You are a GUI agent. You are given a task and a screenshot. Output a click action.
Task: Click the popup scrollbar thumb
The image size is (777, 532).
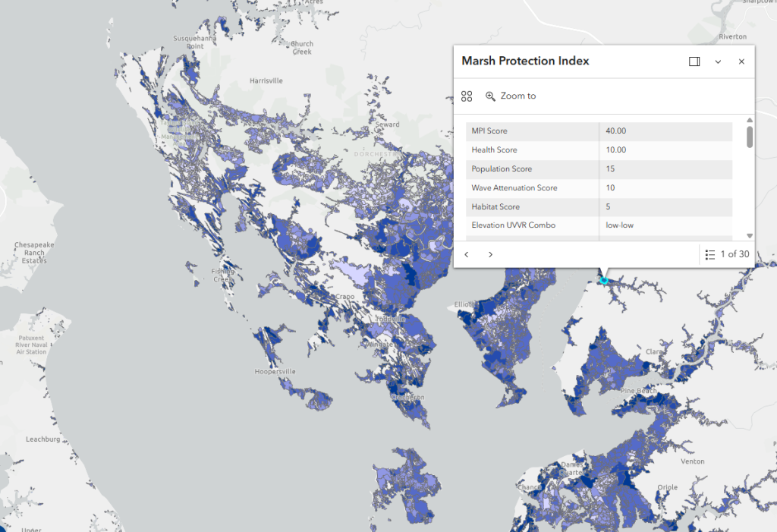click(x=750, y=137)
